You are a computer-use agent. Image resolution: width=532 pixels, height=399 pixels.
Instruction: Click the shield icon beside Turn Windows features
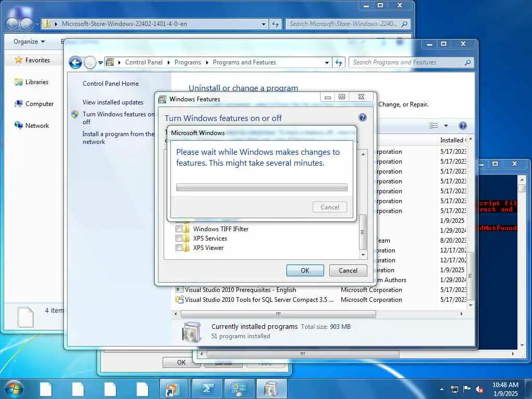(x=75, y=114)
